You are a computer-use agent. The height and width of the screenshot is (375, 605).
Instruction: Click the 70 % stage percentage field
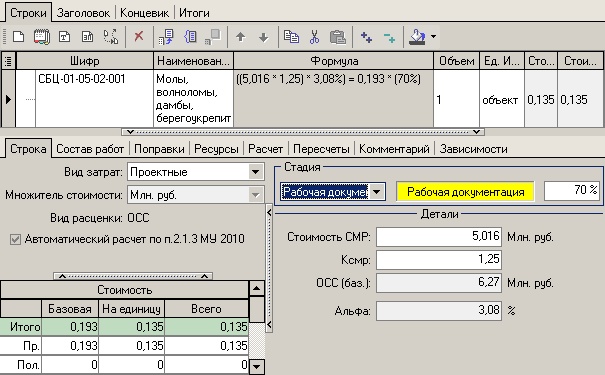click(572, 190)
